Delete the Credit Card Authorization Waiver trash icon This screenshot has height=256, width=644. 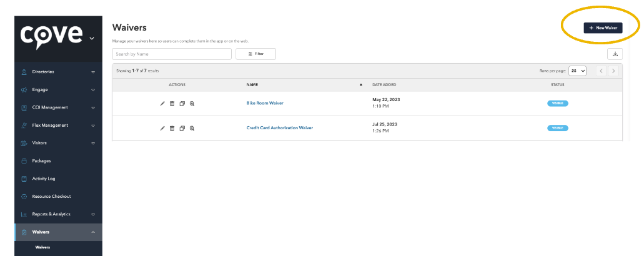tap(172, 129)
